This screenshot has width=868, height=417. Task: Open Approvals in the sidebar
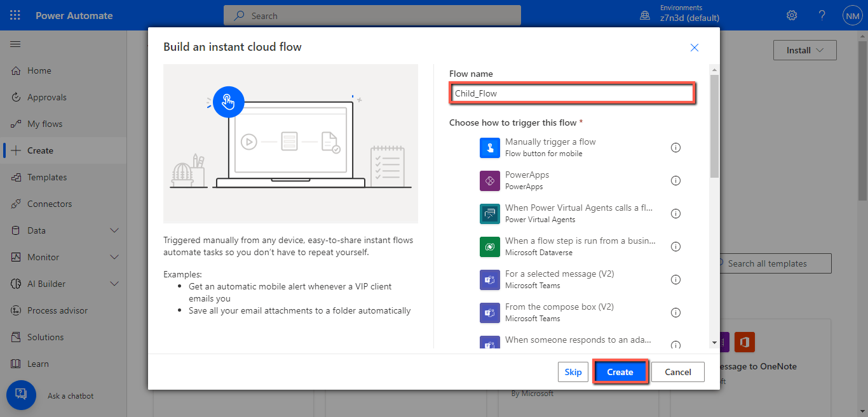tap(64, 97)
